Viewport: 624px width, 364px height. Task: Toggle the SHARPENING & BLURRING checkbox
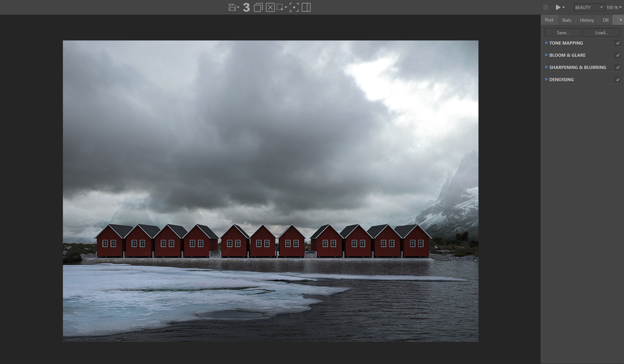coord(618,67)
